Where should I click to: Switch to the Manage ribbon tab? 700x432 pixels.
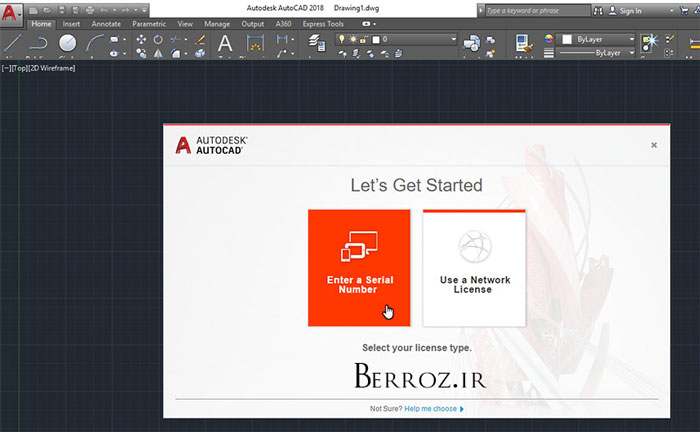(217, 24)
